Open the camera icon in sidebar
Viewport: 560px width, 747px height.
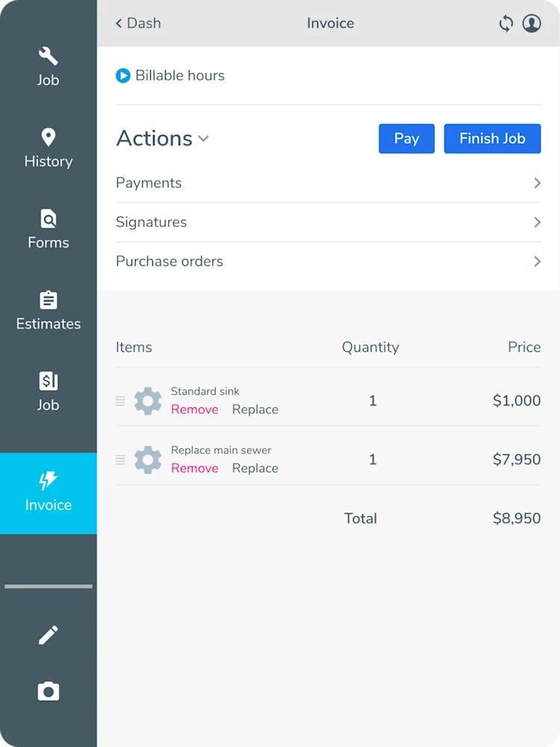[48, 691]
